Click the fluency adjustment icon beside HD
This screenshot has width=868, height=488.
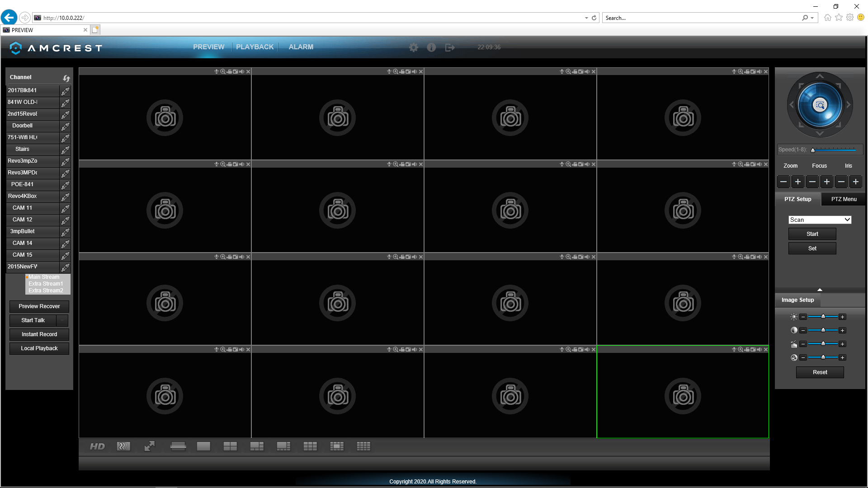123,446
